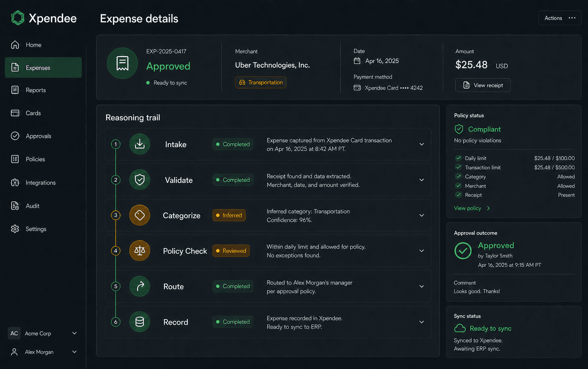Click the Policies list icon
Viewport: 588px width, 369px height.
coord(15,159)
